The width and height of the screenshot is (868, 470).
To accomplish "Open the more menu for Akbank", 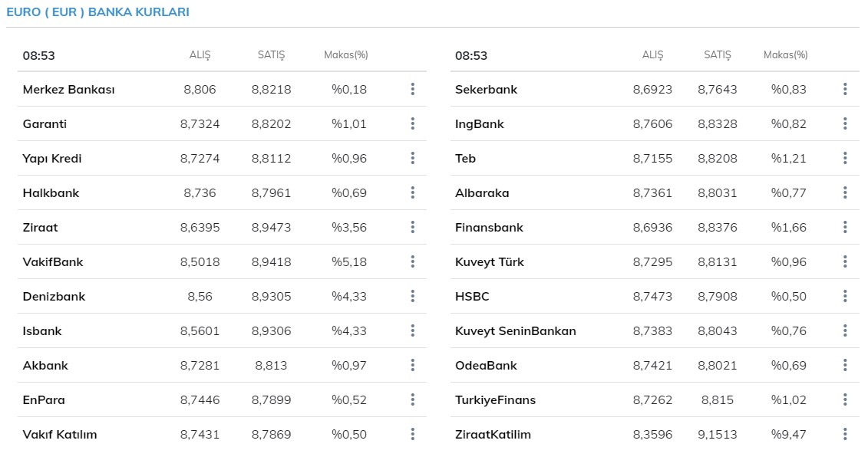I will click(x=412, y=365).
